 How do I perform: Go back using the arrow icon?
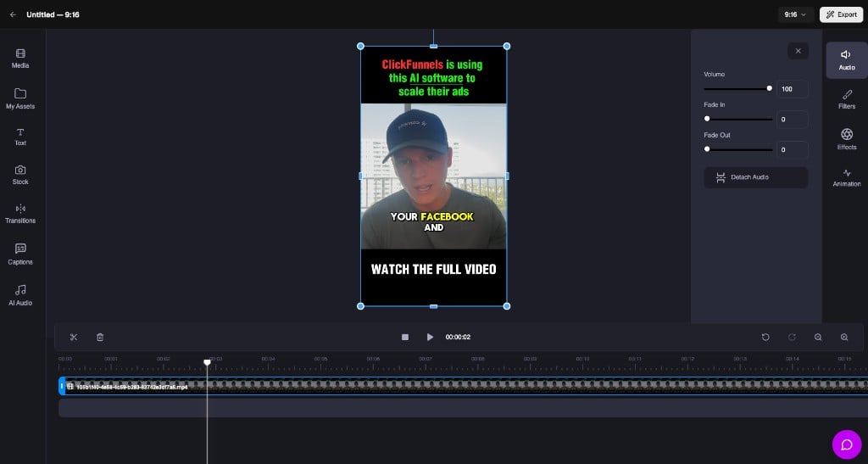(x=14, y=15)
